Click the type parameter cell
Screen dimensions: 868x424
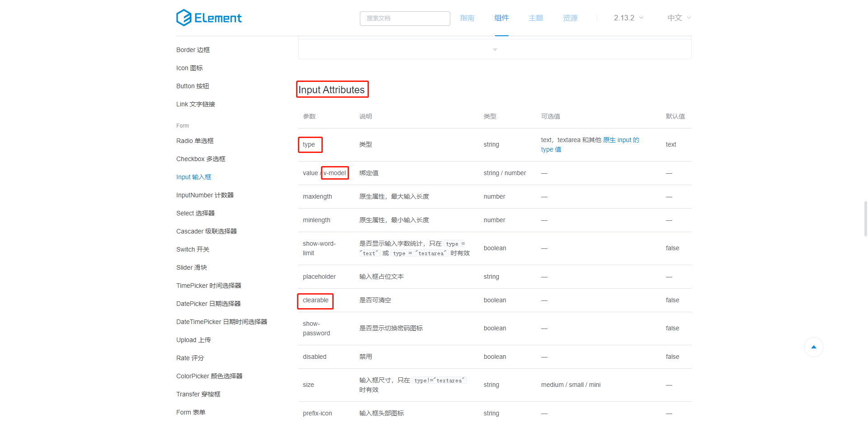[309, 144]
